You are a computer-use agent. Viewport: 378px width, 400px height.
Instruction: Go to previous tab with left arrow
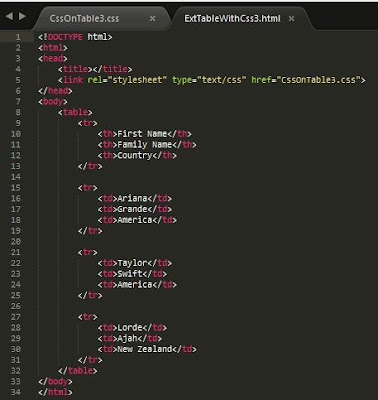click(x=10, y=16)
